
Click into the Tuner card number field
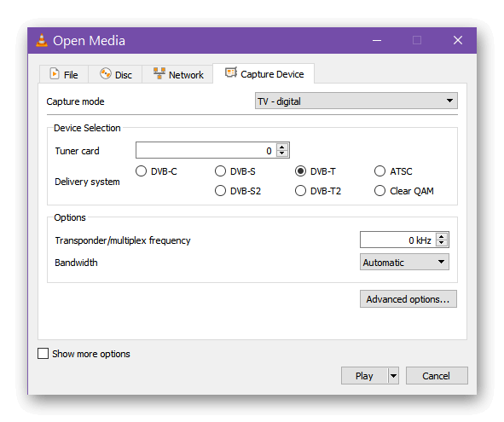[206, 150]
